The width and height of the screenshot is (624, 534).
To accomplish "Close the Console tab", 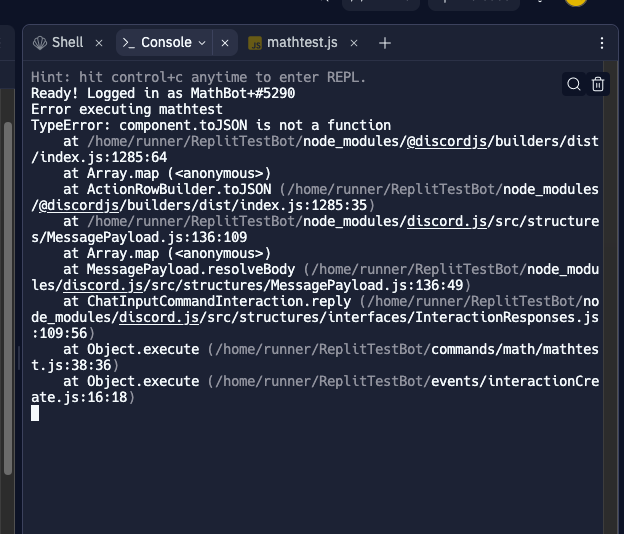I will pyautogui.click(x=225, y=43).
